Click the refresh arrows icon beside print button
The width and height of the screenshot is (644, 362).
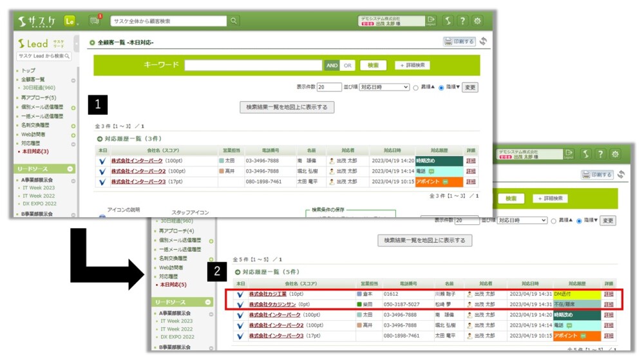[483, 42]
